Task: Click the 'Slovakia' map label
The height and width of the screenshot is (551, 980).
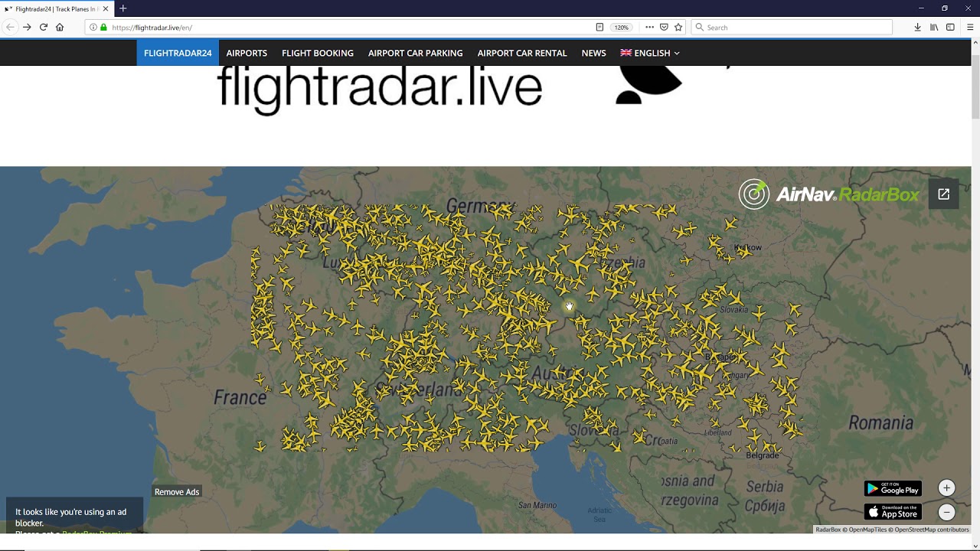Action: (x=734, y=310)
